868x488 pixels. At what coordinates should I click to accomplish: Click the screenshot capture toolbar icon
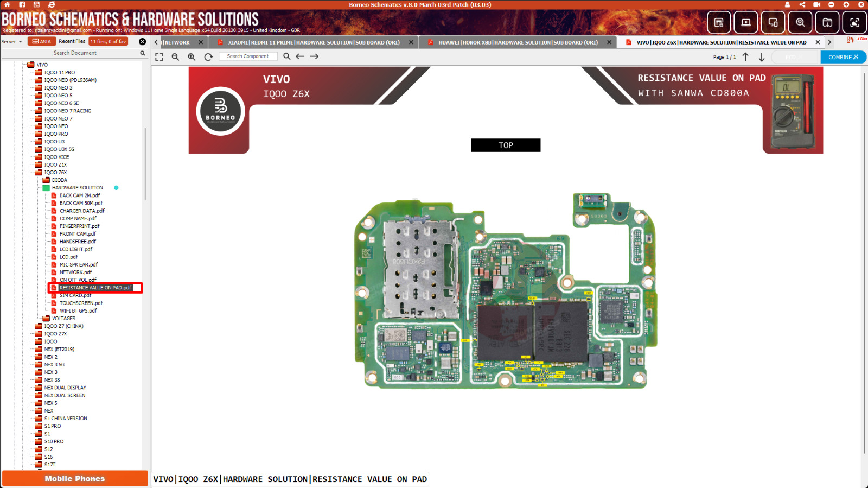point(854,22)
